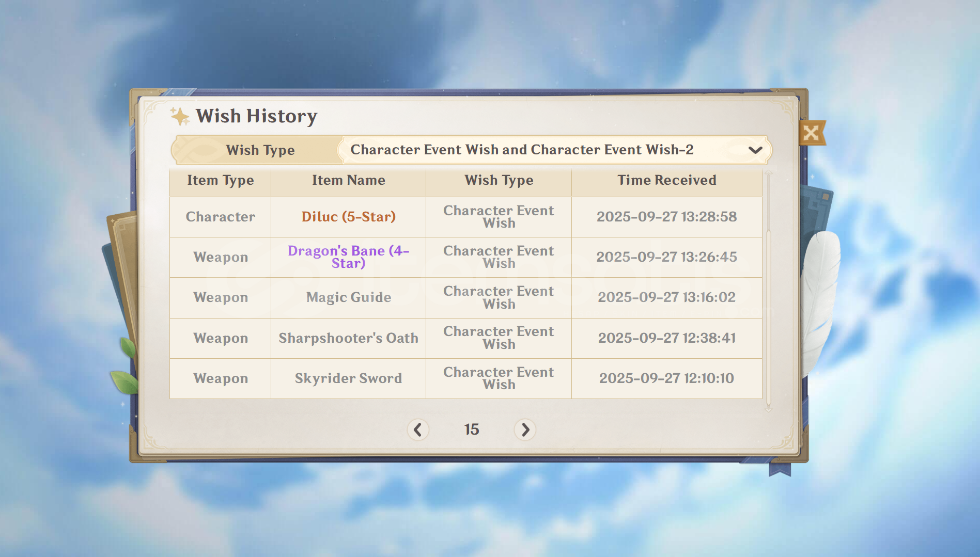
Task: Click the 13:28:58 timestamp for Diluc
Action: [666, 217]
